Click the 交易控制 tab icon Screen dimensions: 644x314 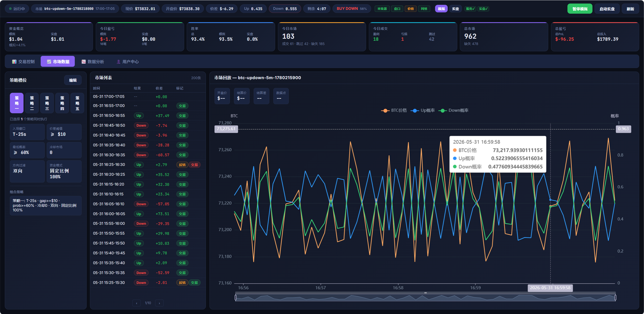14,62
